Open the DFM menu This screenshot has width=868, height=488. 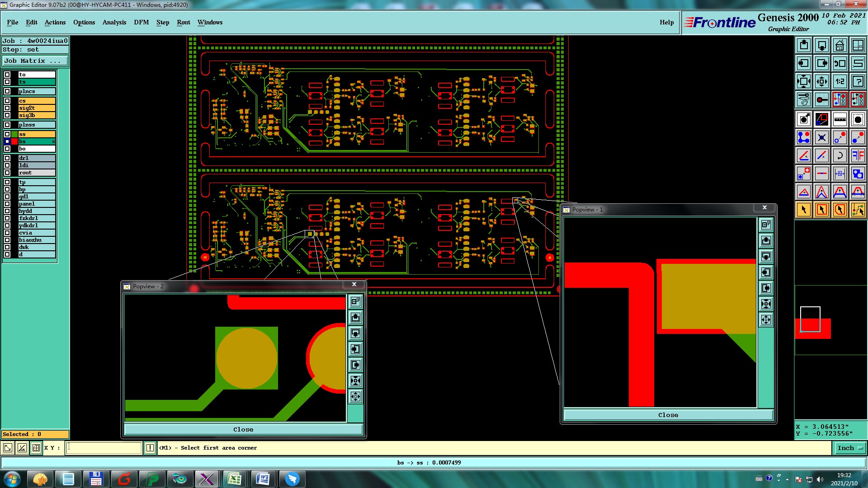click(x=141, y=22)
